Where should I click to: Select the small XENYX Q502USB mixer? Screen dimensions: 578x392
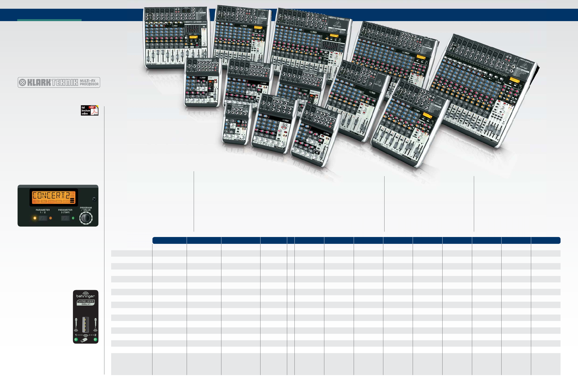[236, 124]
